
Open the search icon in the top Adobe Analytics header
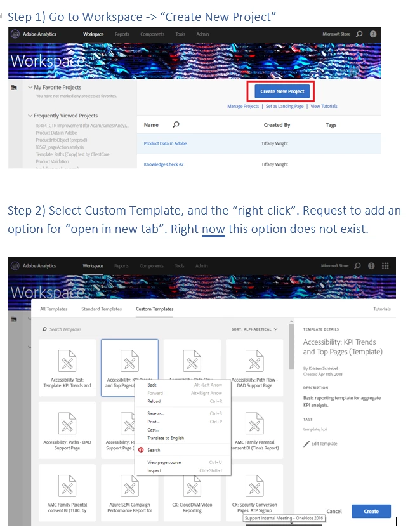359,34
